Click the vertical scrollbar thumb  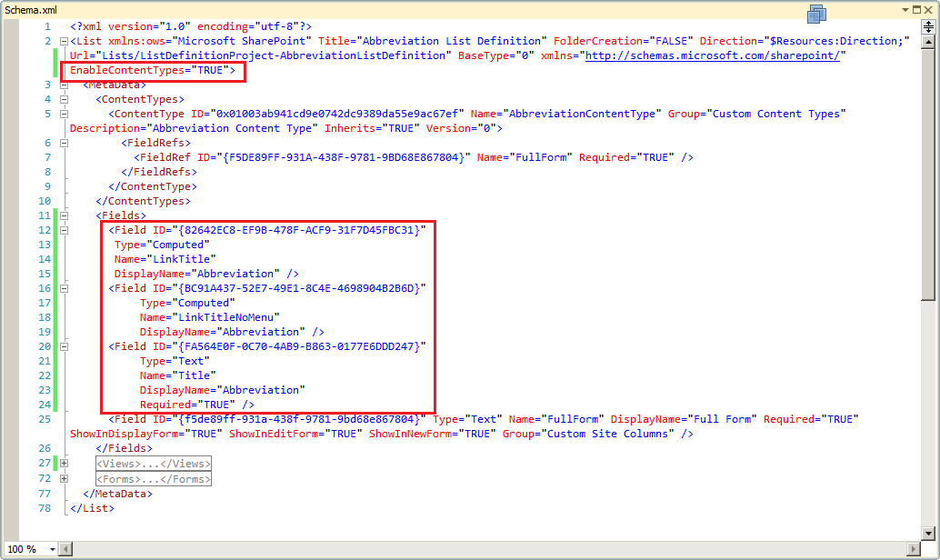tap(928, 174)
